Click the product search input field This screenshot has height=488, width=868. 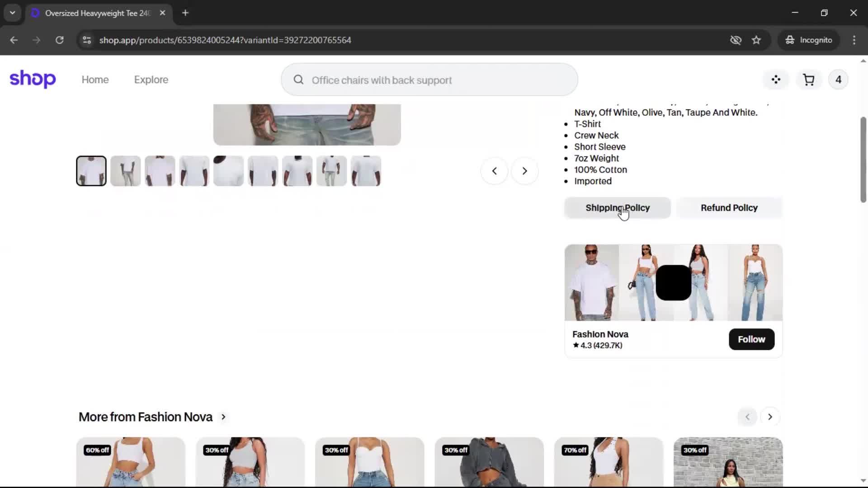[x=429, y=80]
